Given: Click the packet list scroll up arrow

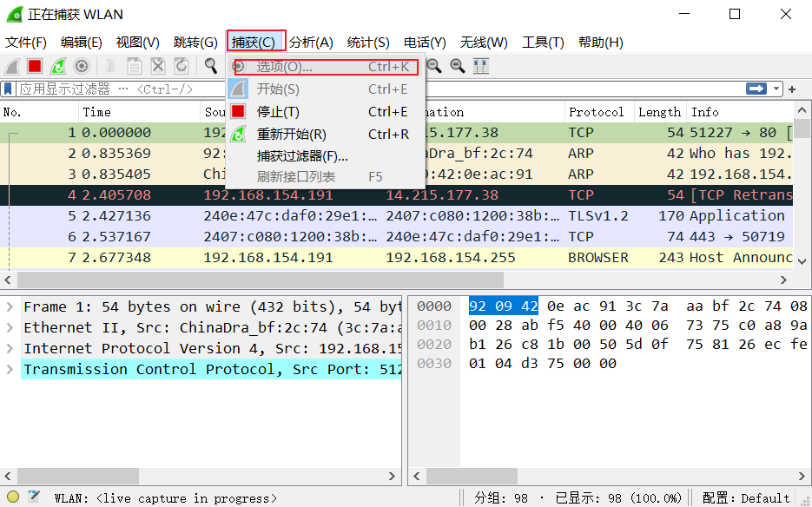Looking at the screenshot, I should click(x=802, y=110).
